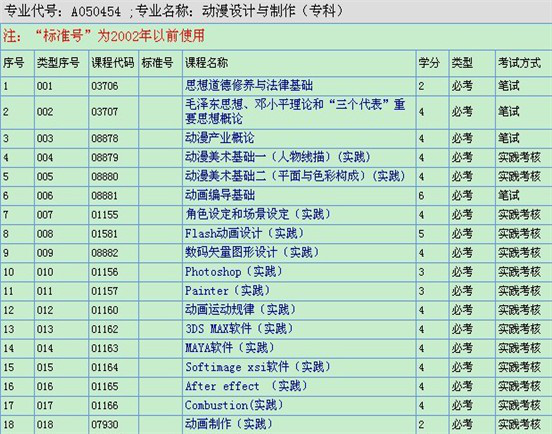Open 动漫美术基础二（平面与色彩构成）course link
Screen dimensions: 552x434
295,176
